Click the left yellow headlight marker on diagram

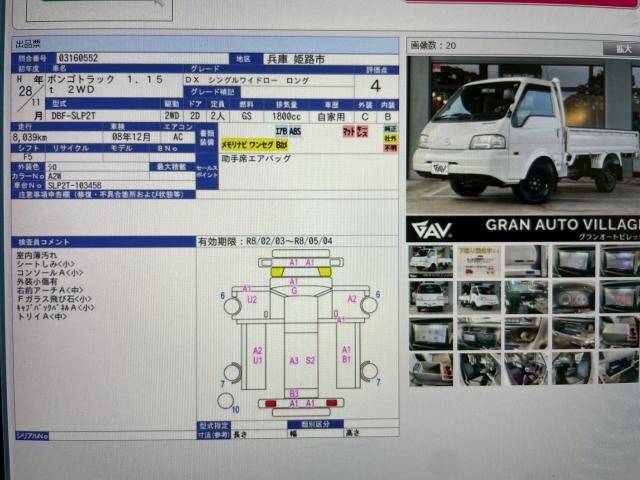(x=277, y=272)
